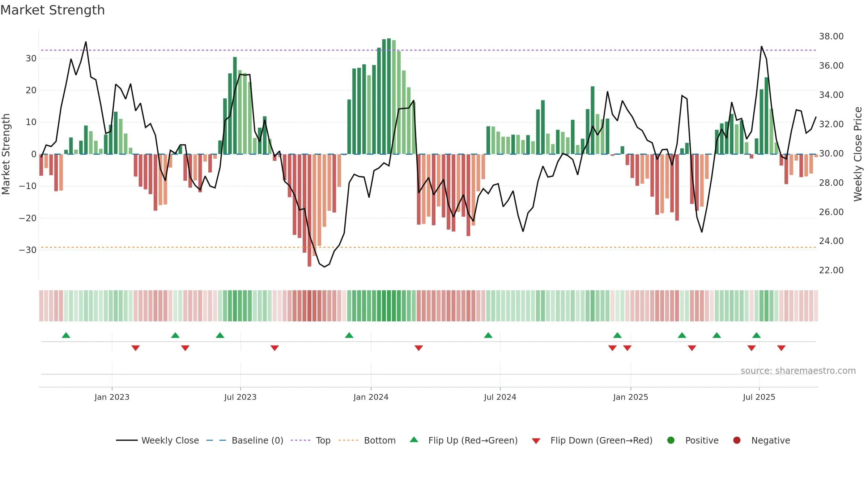Viewport: 868px width, 488px height.
Task: Select the flip-up triangle just before Jul 2024
Action: coord(488,335)
